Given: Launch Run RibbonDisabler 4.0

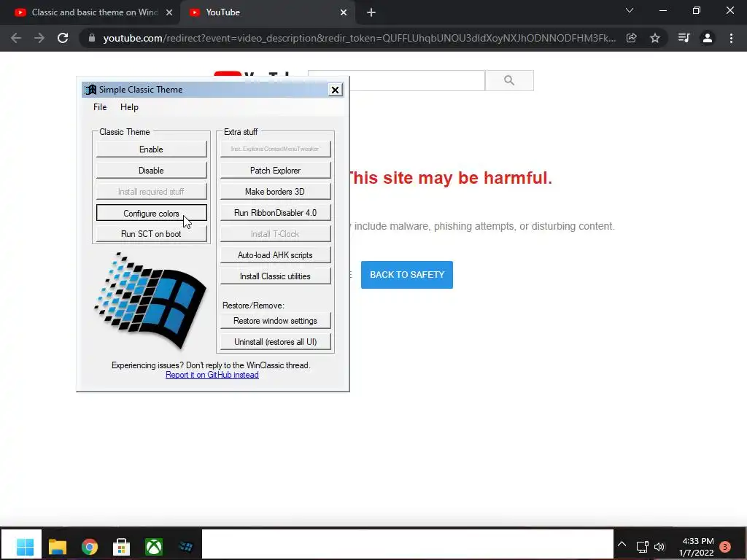Looking at the screenshot, I should pos(275,213).
